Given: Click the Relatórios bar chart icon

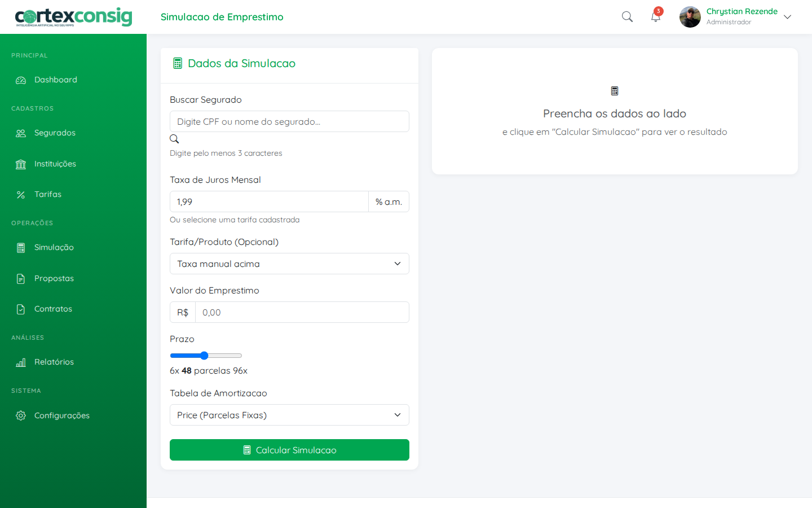Looking at the screenshot, I should (21, 362).
